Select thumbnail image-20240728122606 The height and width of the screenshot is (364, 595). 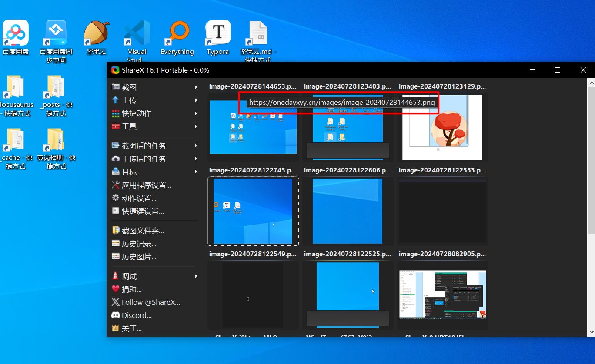(x=348, y=211)
